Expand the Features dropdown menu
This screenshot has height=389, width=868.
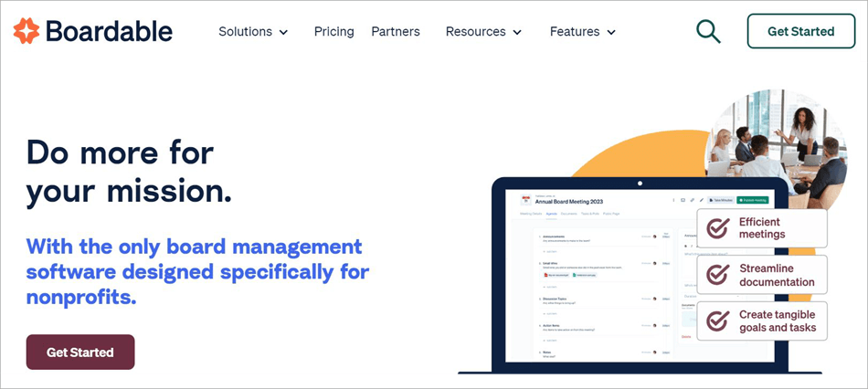tap(583, 32)
